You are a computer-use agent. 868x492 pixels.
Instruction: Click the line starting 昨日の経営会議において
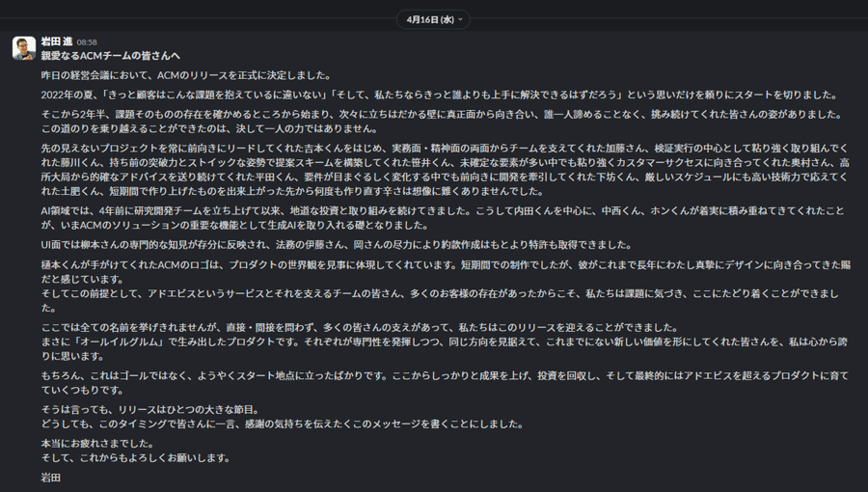pos(186,75)
